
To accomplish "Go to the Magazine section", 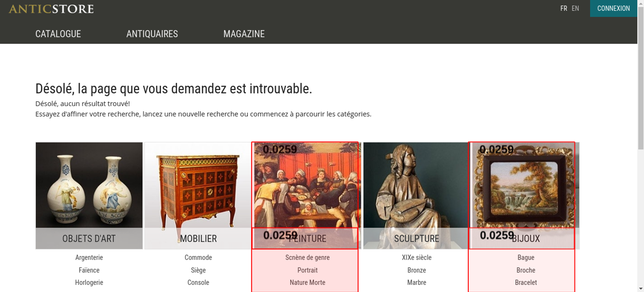I will (244, 34).
